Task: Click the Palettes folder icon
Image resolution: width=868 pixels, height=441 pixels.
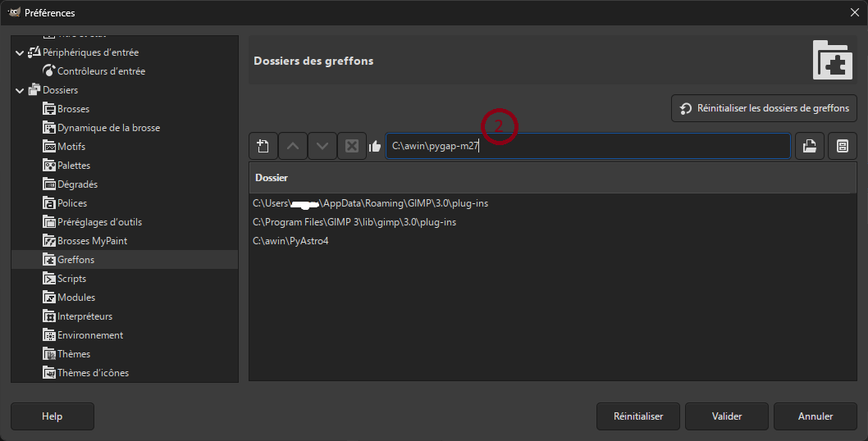Action: [49, 166]
